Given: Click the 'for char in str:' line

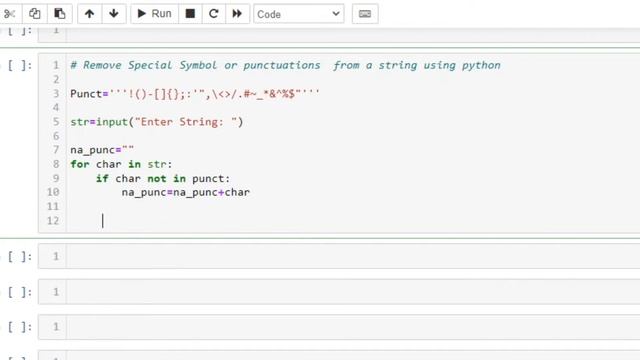Looking at the screenshot, I should [121, 164].
